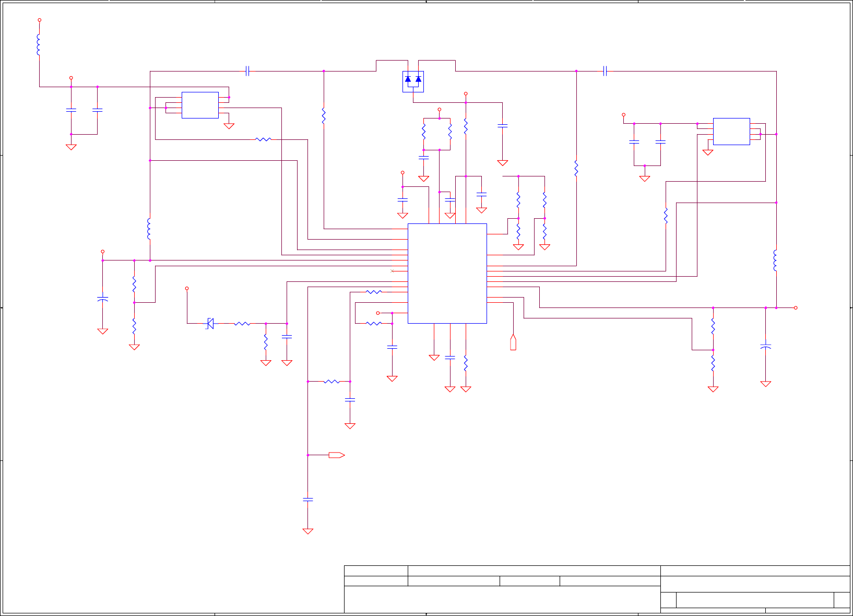Click the lowest ground symbol on the sheet
Screen dimensions: 853x616
[308, 531]
